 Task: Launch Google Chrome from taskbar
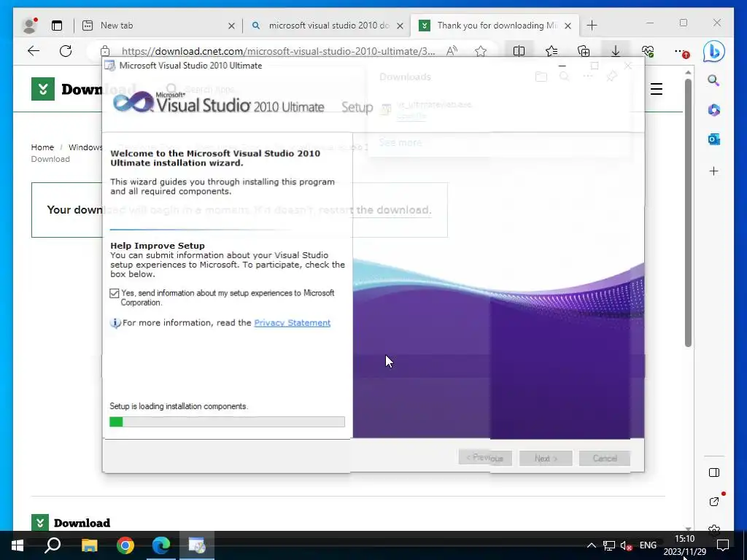[125, 545]
